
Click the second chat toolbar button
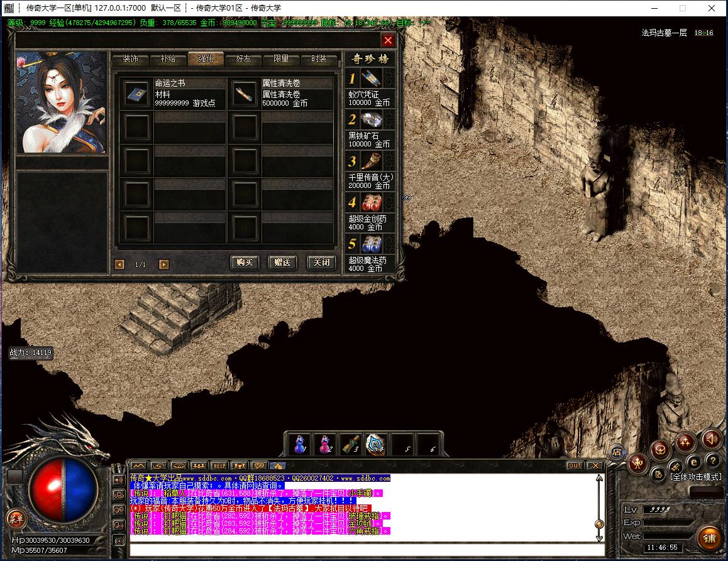tap(159, 466)
